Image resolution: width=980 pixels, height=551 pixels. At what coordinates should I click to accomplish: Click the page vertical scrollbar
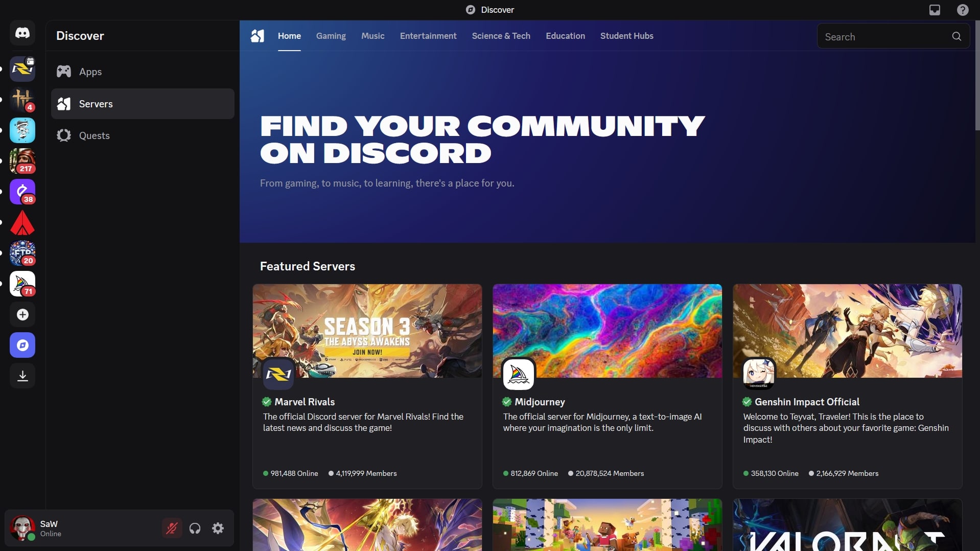977,76
